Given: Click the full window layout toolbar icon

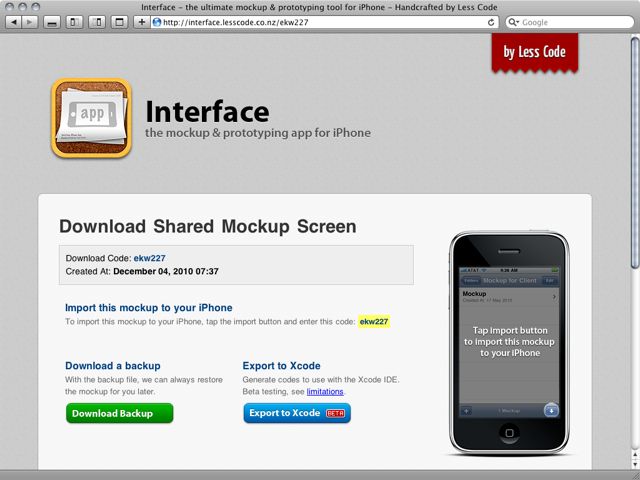Looking at the screenshot, I should tap(119, 22).
